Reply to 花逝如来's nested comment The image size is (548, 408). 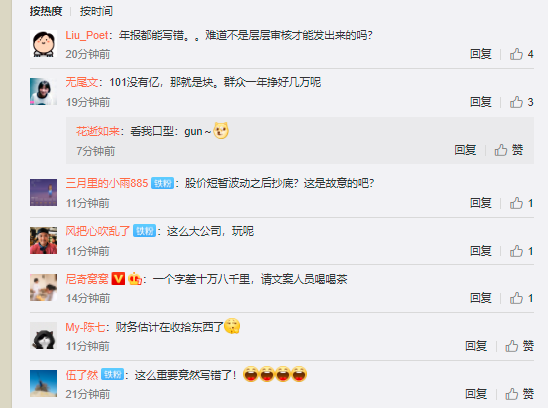(465, 150)
